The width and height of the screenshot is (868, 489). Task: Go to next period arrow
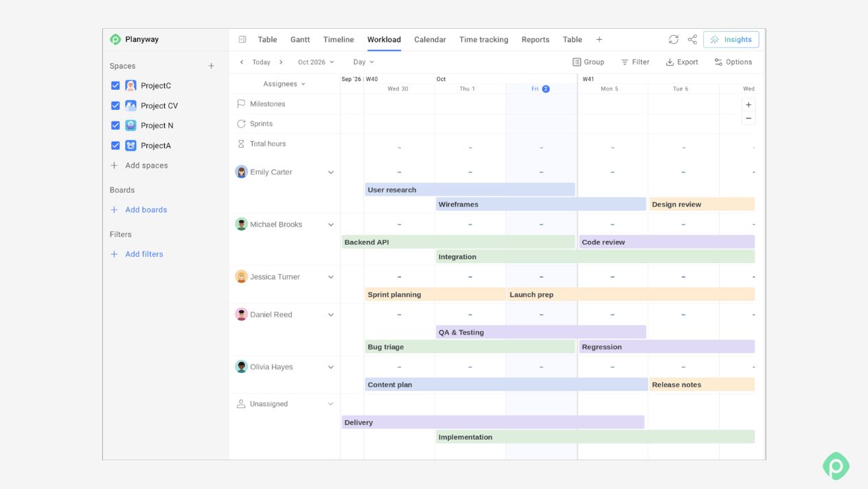coord(281,62)
